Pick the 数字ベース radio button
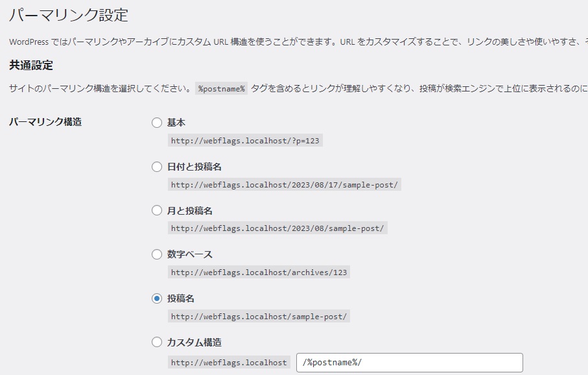 (x=156, y=254)
